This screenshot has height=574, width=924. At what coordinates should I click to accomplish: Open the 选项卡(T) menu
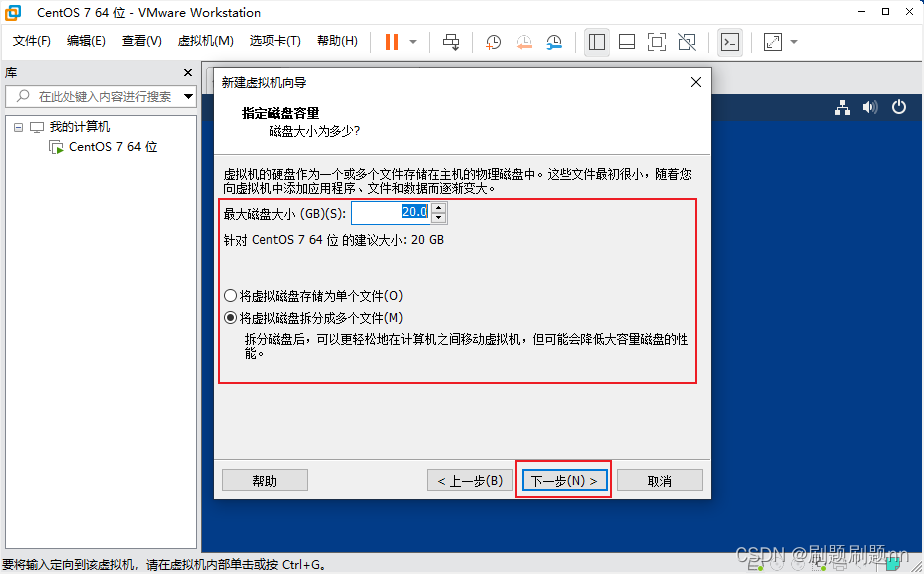pos(275,41)
